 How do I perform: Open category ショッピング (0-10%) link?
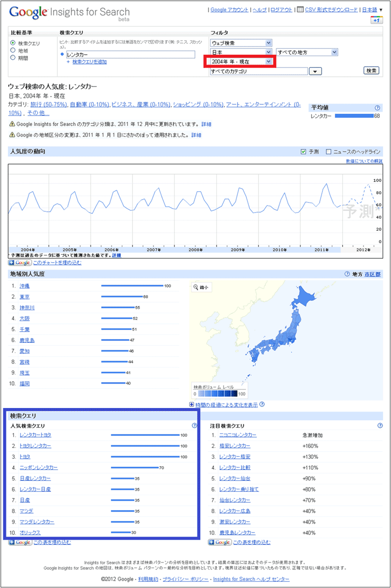click(x=198, y=105)
